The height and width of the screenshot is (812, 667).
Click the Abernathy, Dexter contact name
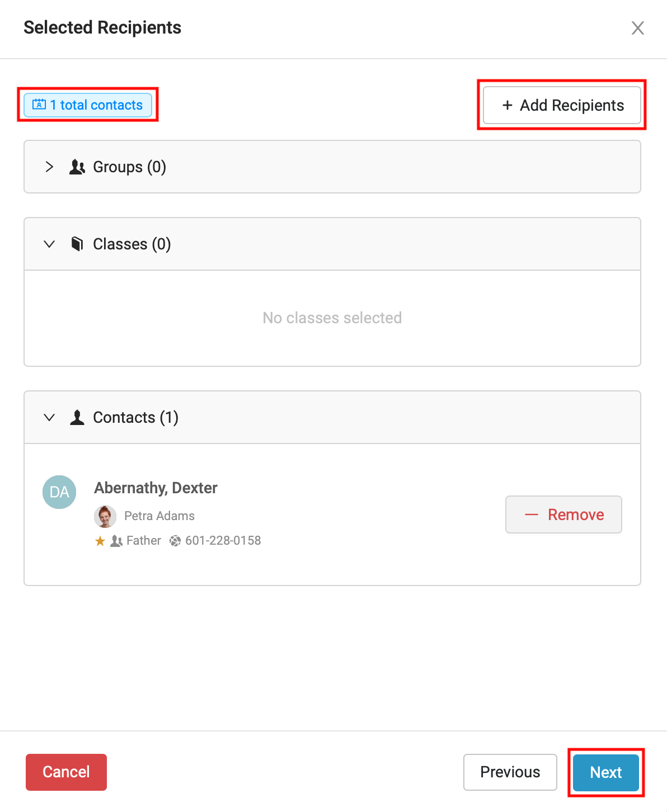click(x=156, y=488)
